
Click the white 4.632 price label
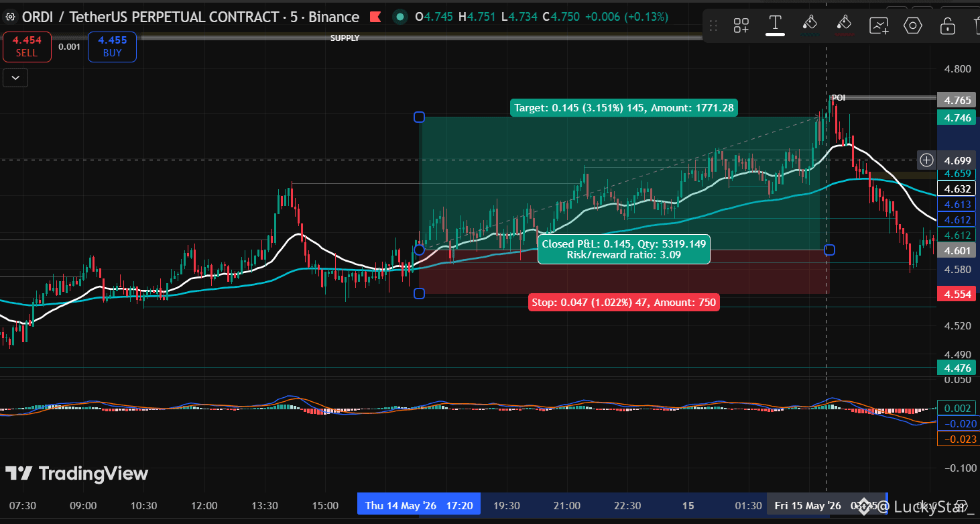pyautogui.click(x=957, y=189)
